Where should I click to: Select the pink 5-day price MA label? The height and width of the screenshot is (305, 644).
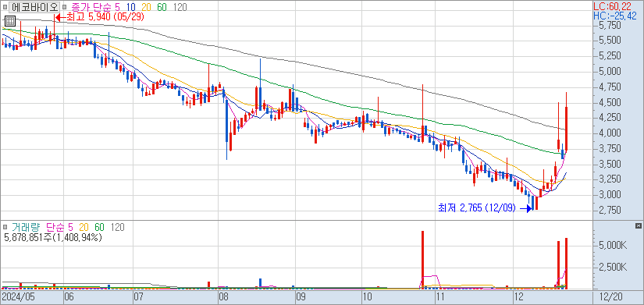point(117,7)
